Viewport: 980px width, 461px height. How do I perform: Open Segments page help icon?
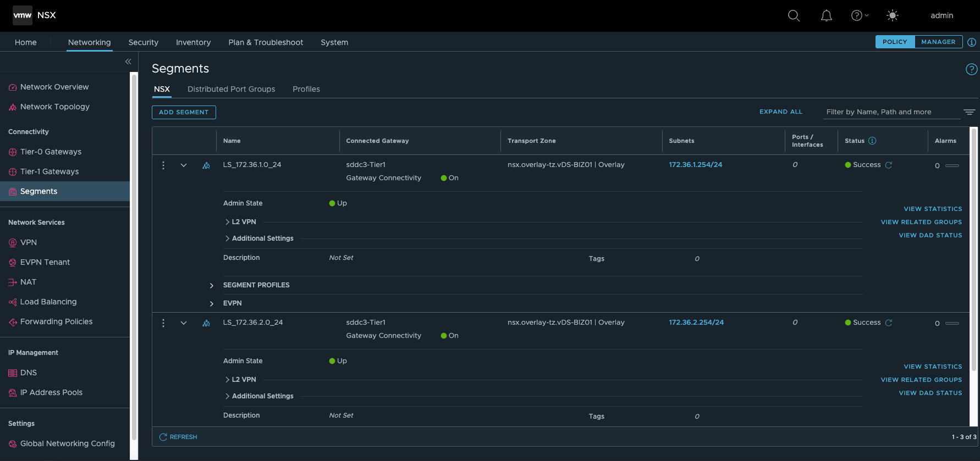972,69
